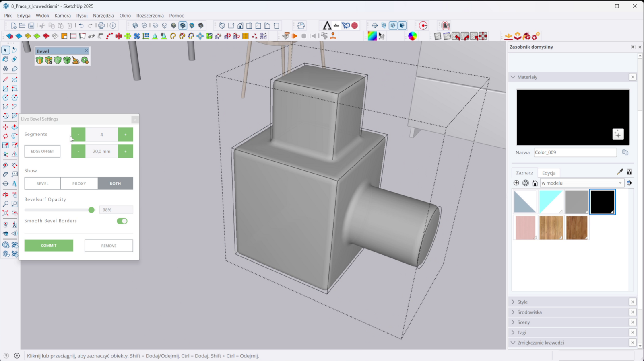Click the Remove button in Live Bevel

[x=109, y=246]
